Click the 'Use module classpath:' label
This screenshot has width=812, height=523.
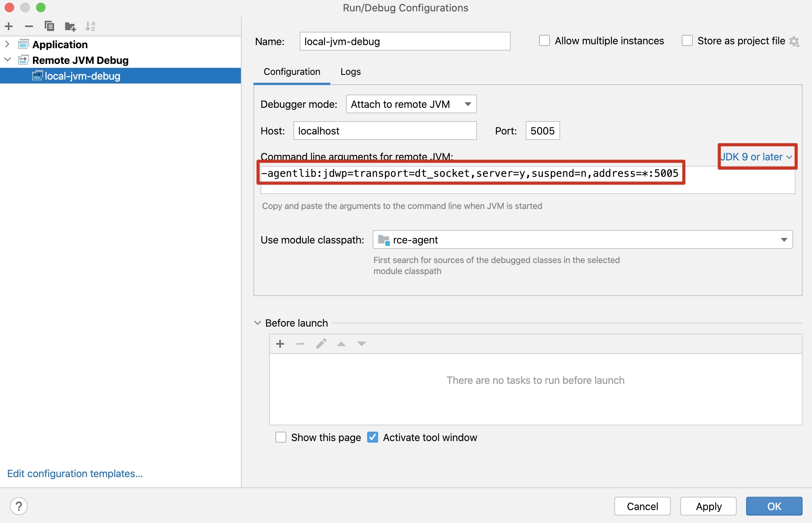(x=312, y=240)
